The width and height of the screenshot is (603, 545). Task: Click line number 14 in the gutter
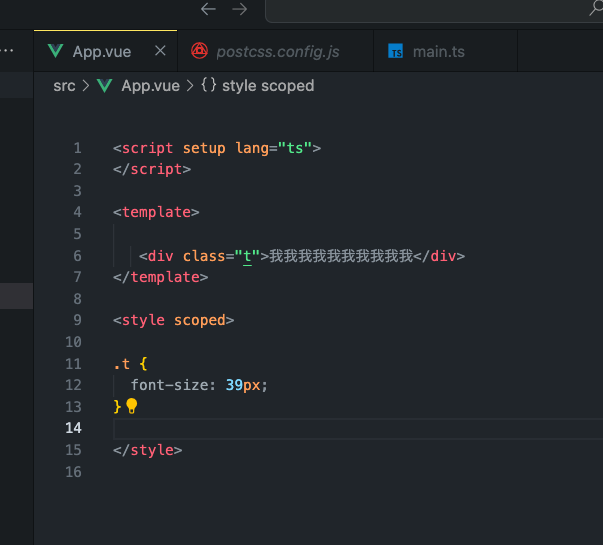click(73, 428)
